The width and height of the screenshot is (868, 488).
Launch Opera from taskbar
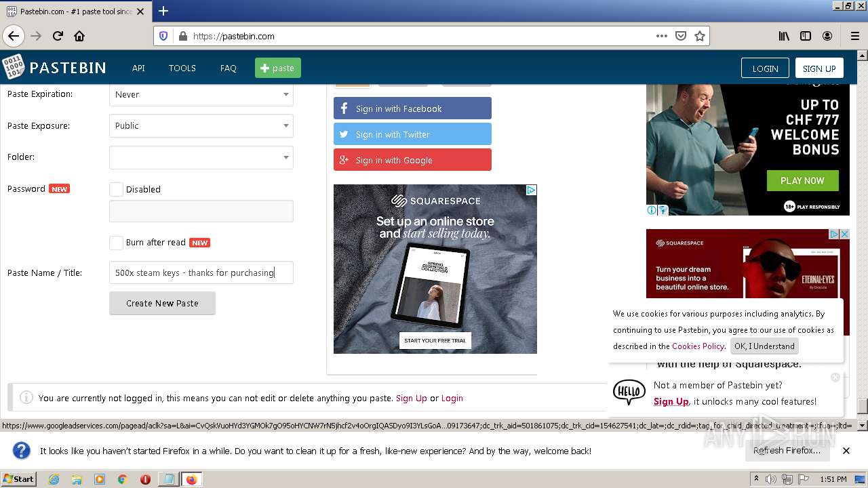pyautogui.click(x=145, y=479)
